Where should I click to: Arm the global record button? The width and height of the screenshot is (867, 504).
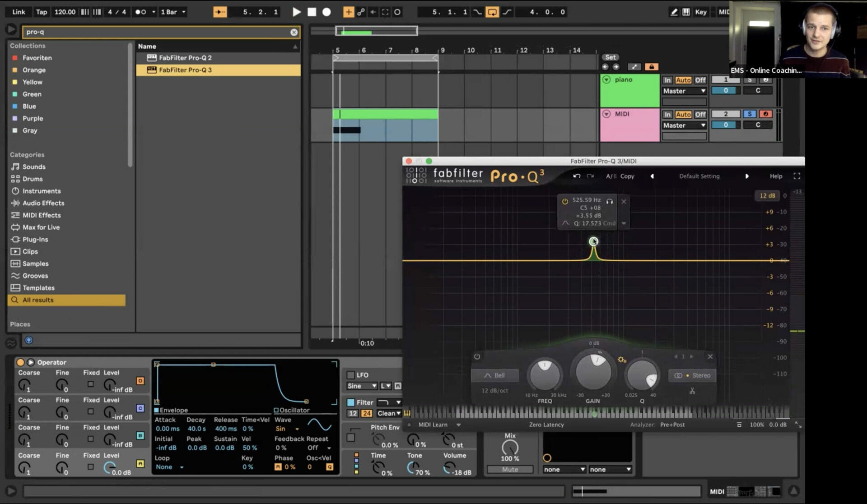(326, 12)
